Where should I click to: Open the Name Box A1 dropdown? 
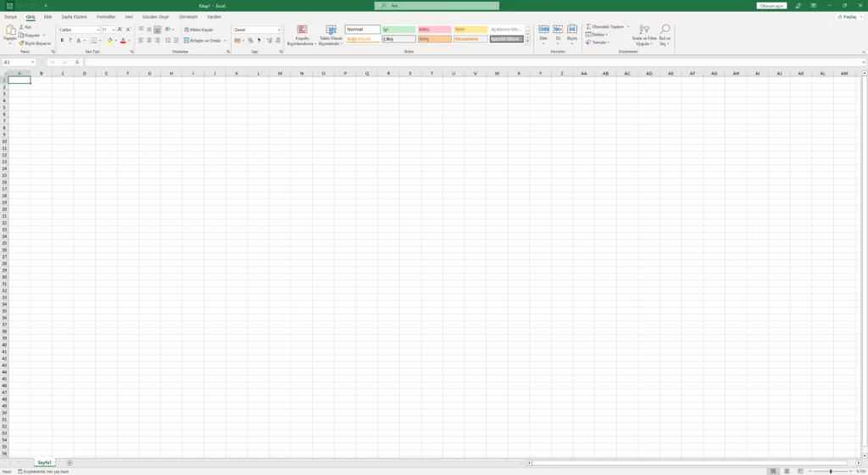33,62
